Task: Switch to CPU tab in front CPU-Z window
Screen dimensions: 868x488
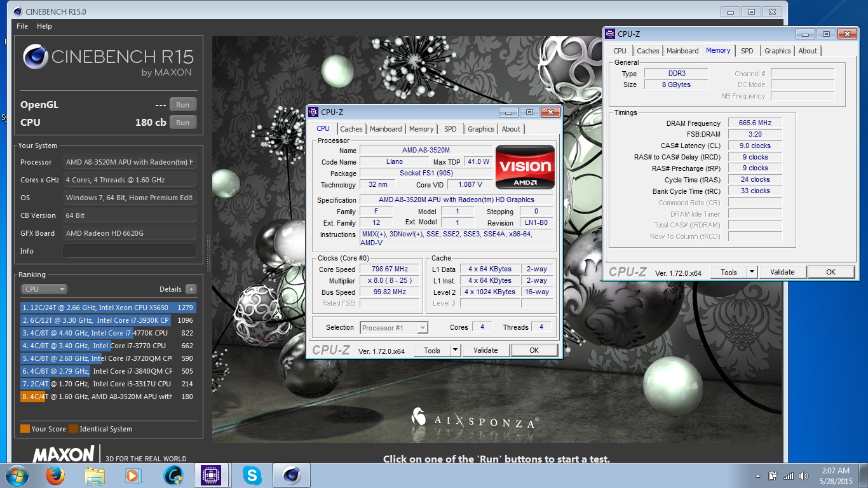Action: click(323, 128)
